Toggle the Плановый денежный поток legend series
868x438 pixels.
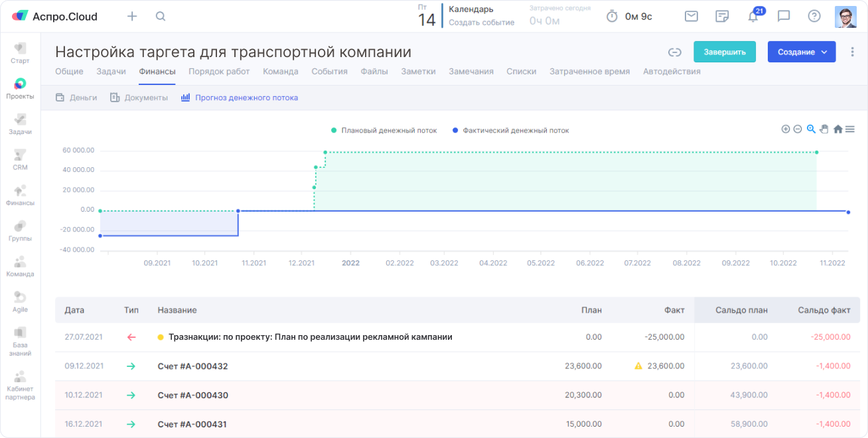click(x=389, y=131)
